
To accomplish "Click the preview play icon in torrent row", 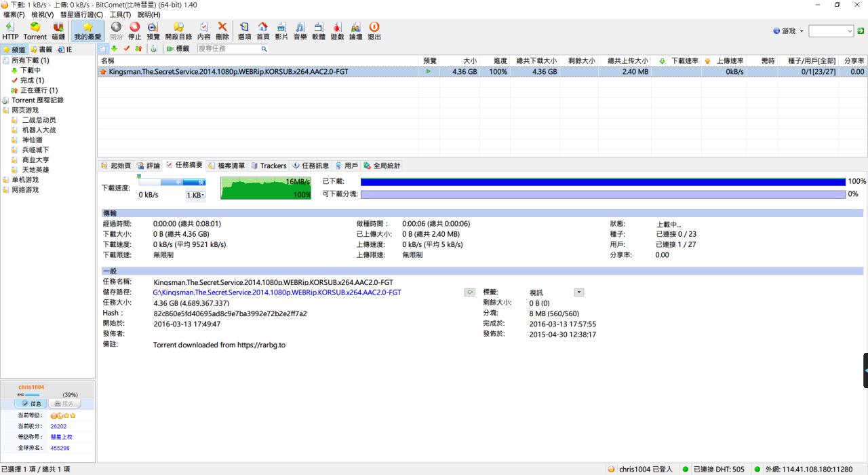I will [429, 71].
